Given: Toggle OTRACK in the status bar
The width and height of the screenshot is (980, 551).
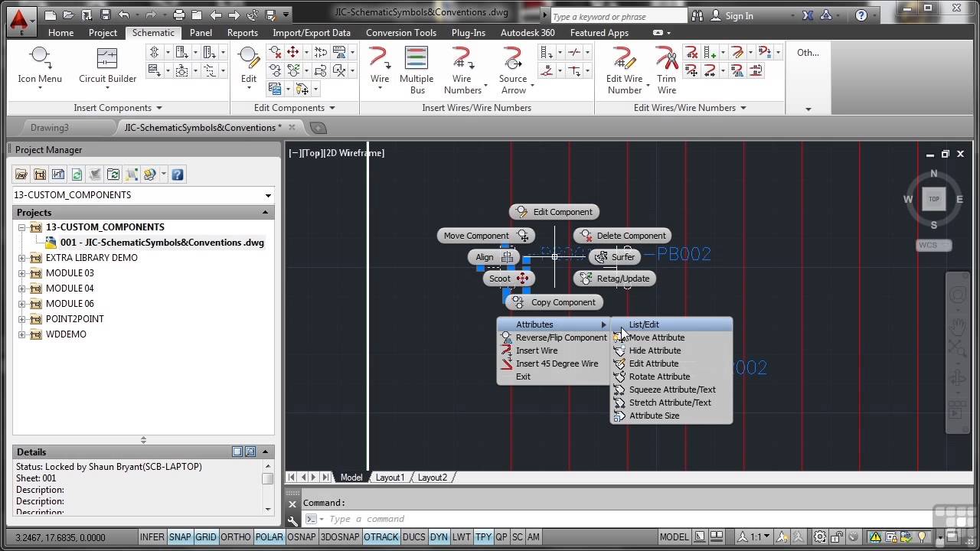Looking at the screenshot, I should 381,537.
